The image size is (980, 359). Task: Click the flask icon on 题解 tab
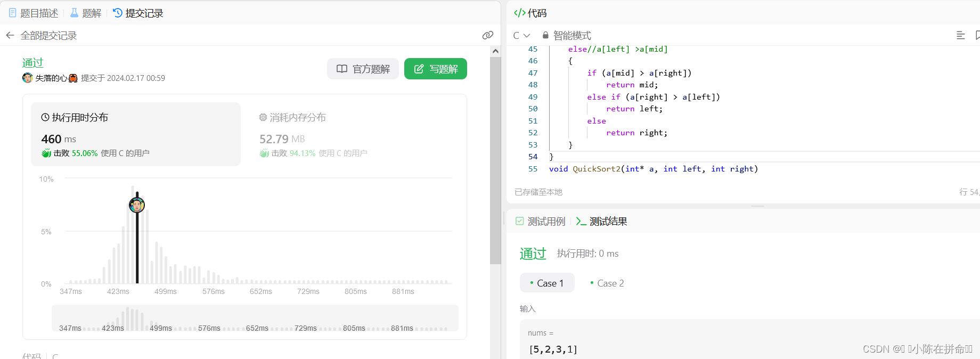(x=75, y=13)
